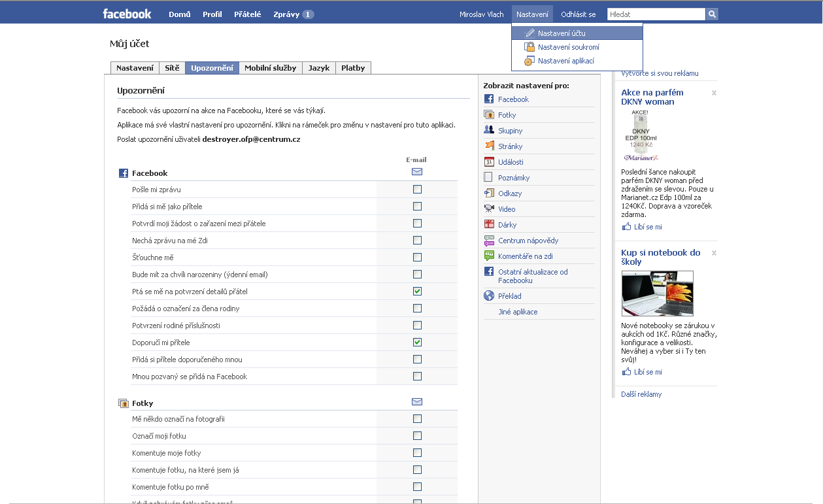Open Přátelé in the top navigation
Image resolution: width=823 pixels, height=504 pixels.
[x=248, y=14]
